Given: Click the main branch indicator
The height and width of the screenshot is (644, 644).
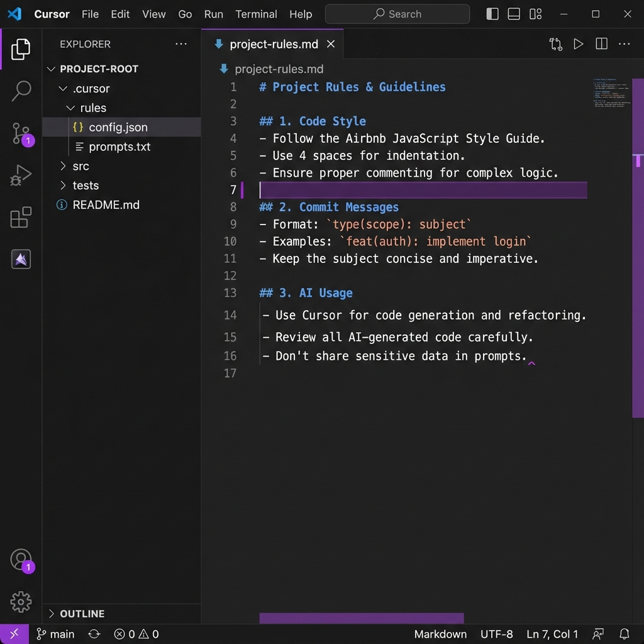Looking at the screenshot, I should coord(55,634).
